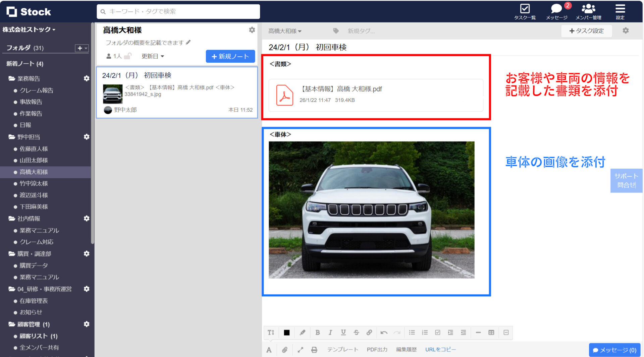Attach a file with the paperclip icon
Viewport: 644px width, 357px height.
pos(285,350)
